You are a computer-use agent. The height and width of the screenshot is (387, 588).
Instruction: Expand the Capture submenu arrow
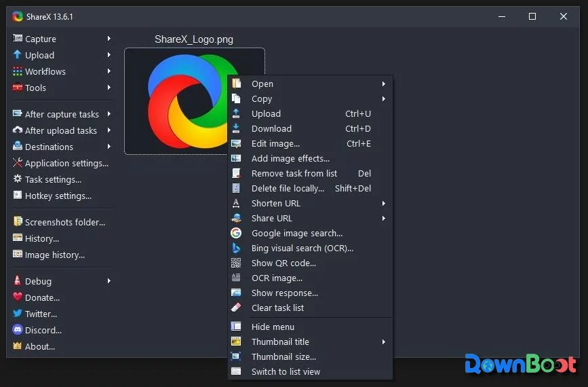tap(109, 38)
